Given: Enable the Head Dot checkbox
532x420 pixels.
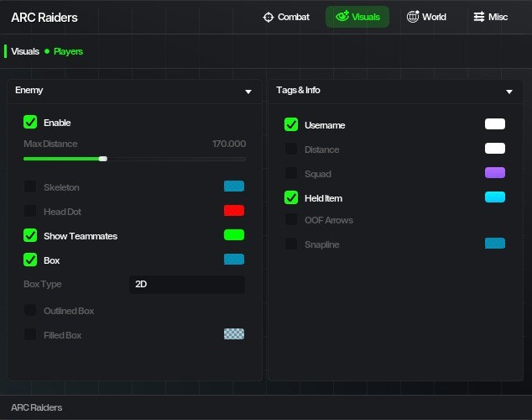Looking at the screenshot, I should point(30,211).
